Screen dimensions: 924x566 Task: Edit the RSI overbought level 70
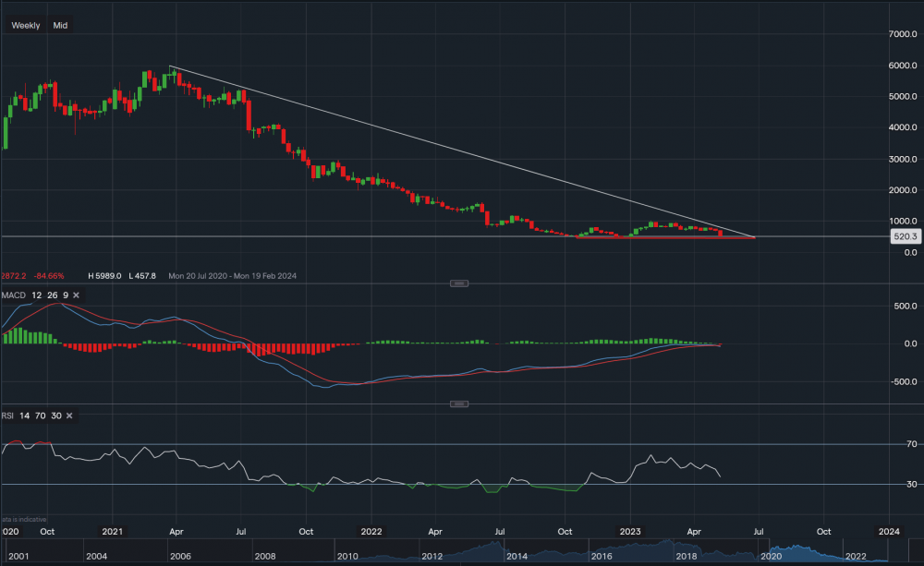click(x=41, y=416)
